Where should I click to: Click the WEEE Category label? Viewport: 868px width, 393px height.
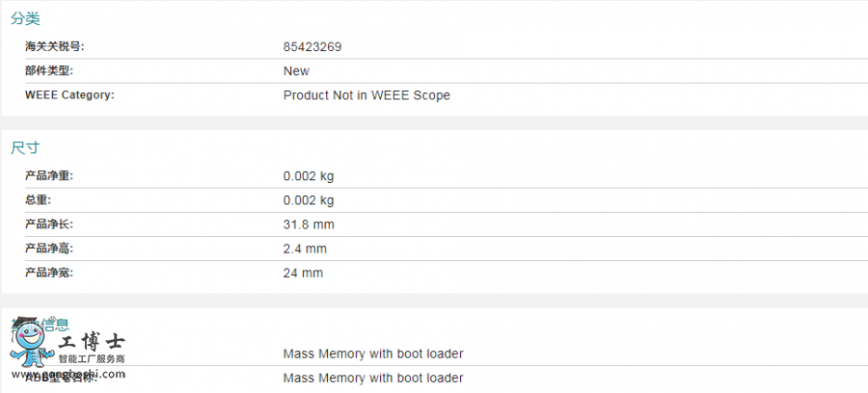coord(69,95)
